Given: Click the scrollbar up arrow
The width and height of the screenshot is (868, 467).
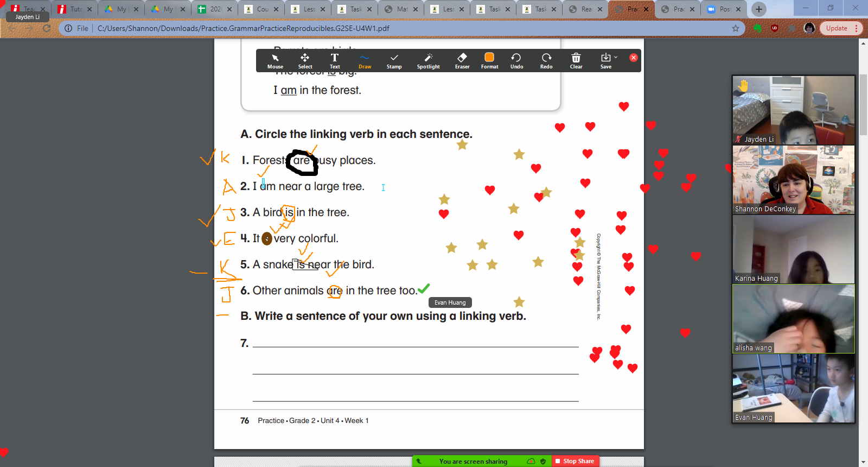Looking at the screenshot, I should pos(863,43).
